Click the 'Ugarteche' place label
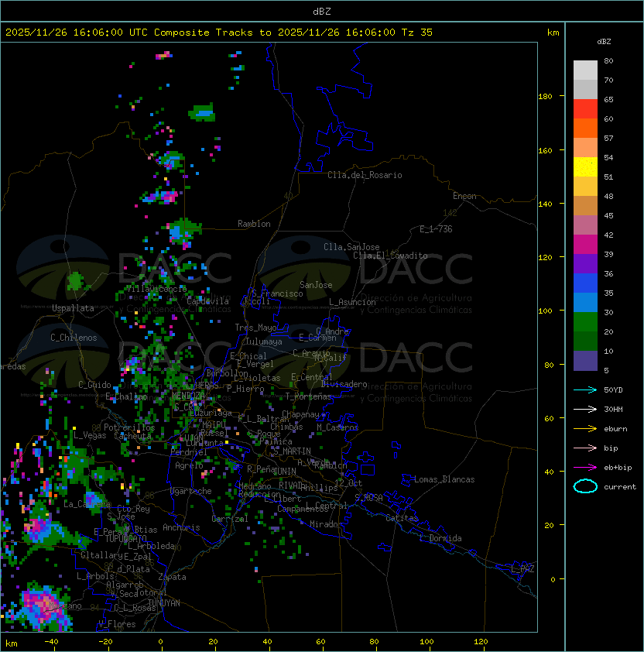Image resolution: width=644 pixels, height=652 pixels. point(191,491)
